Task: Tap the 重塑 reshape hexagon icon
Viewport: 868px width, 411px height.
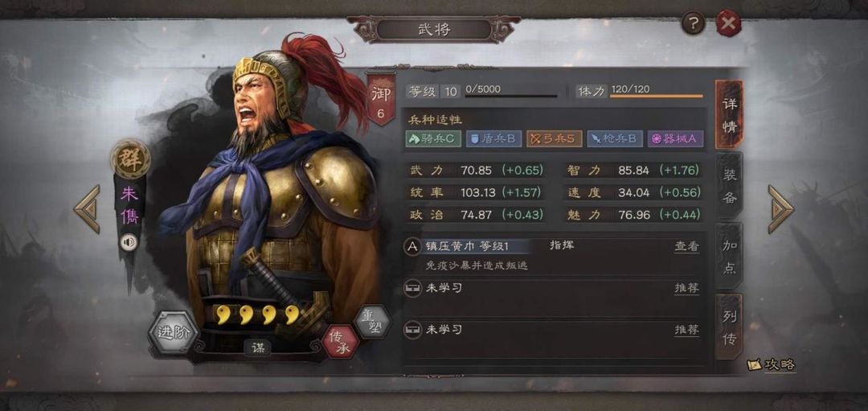Action: (x=372, y=321)
